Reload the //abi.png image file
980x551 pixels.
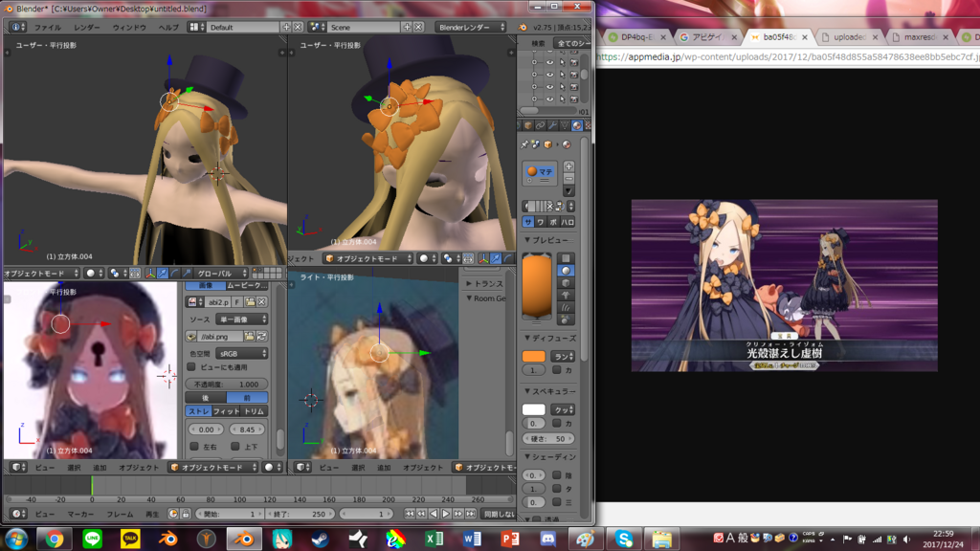(x=262, y=336)
